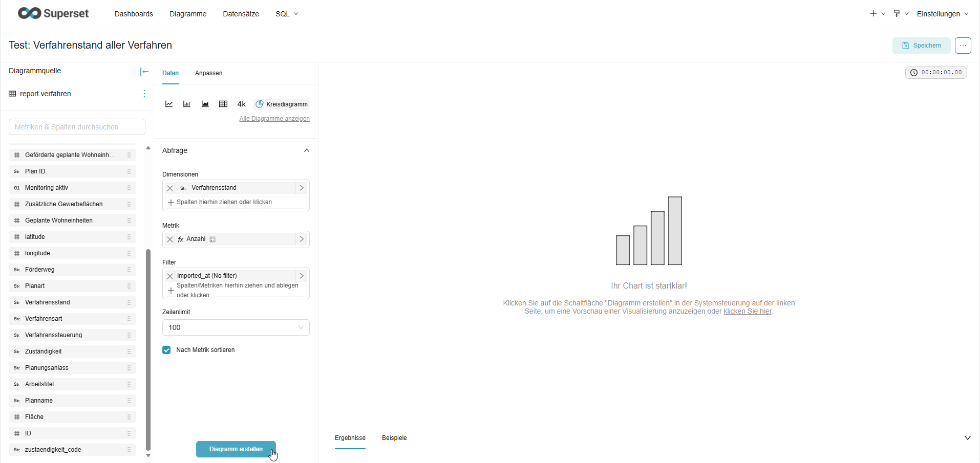Focus the Metriken & Spalten search field
The height and width of the screenshot is (463, 980).
tap(77, 127)
